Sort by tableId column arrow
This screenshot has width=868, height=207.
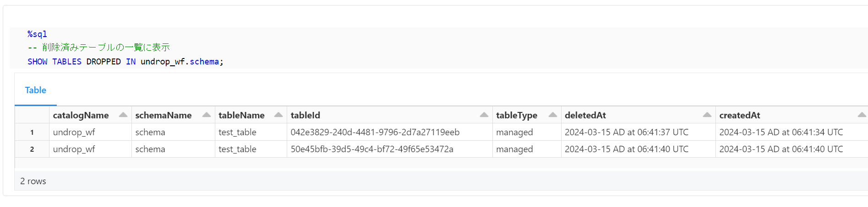484,115
